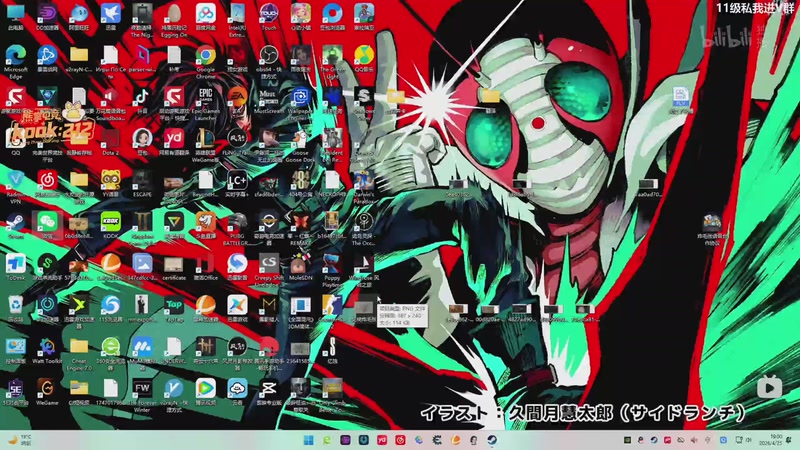
Task: Select the red yd NetEase Youdao icon
Action: pyautogui.click(x=174, y=139)
